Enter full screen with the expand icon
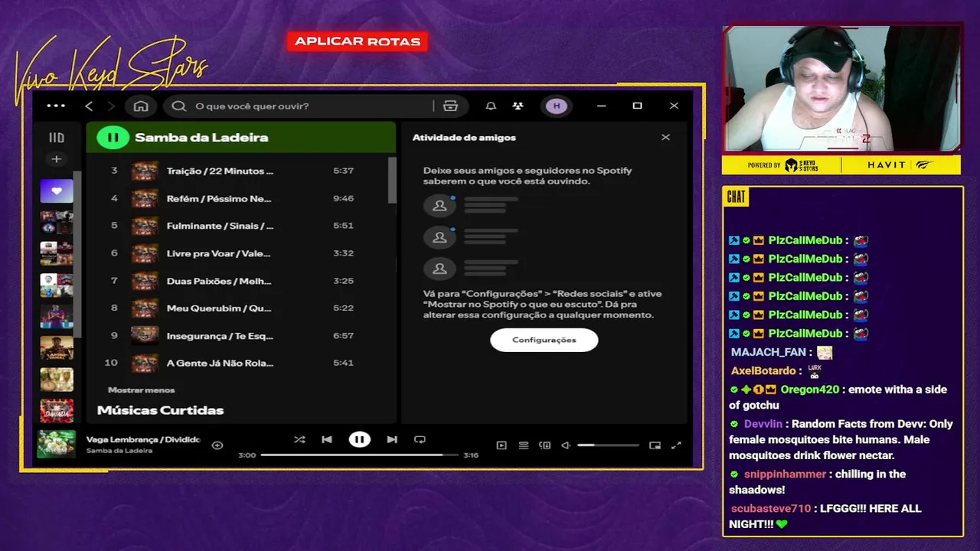 click(676, 445)
